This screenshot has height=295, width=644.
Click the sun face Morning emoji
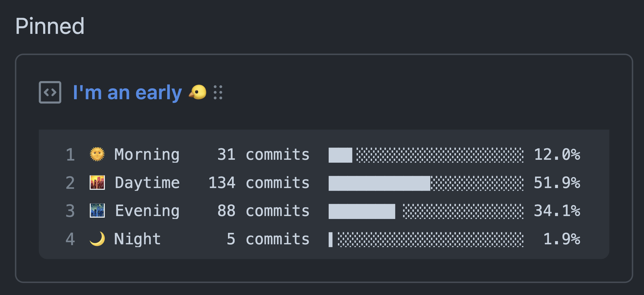click(97, 154)
